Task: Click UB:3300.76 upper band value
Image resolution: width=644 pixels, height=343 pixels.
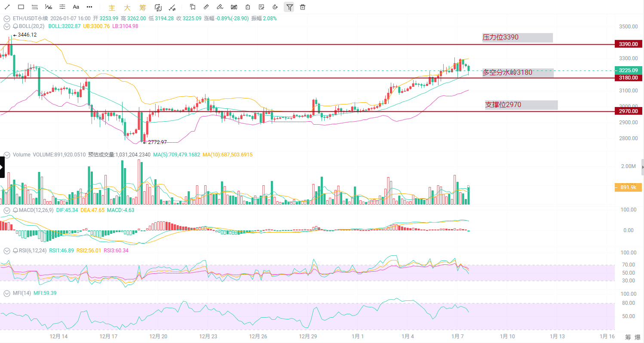Action: (x=97, y=26)
